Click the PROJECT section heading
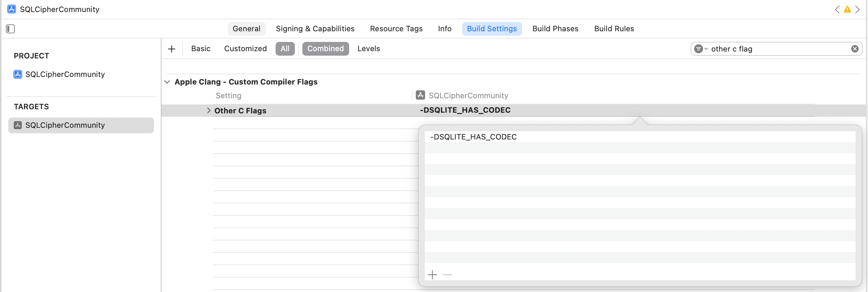This screenshot has height=292, width=868. coord(31,56)
